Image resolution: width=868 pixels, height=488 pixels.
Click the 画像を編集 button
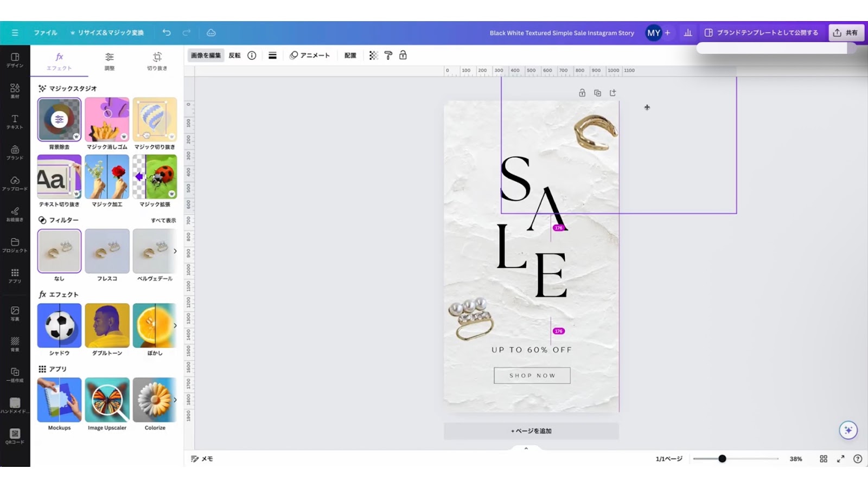pyautogui.click(x=206, y=55)
